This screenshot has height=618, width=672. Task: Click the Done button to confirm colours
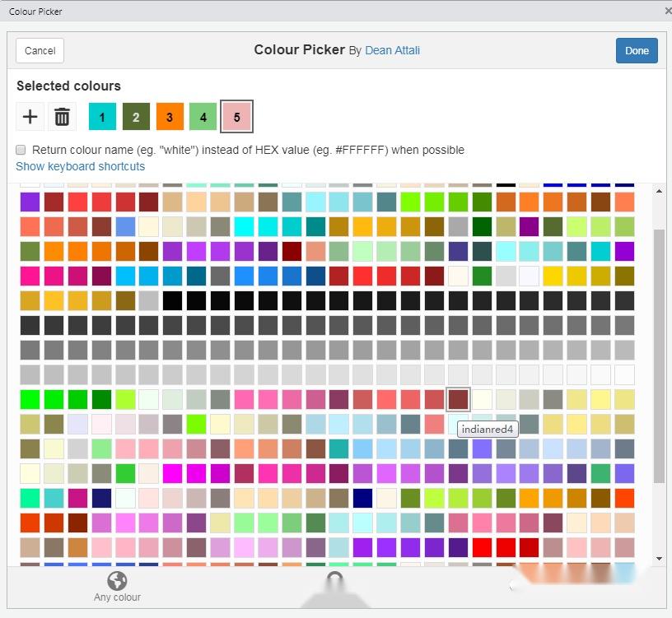tap(637, 50)
